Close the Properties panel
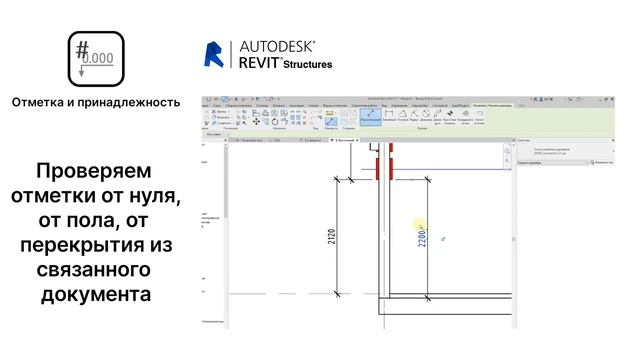 [613, 140]
